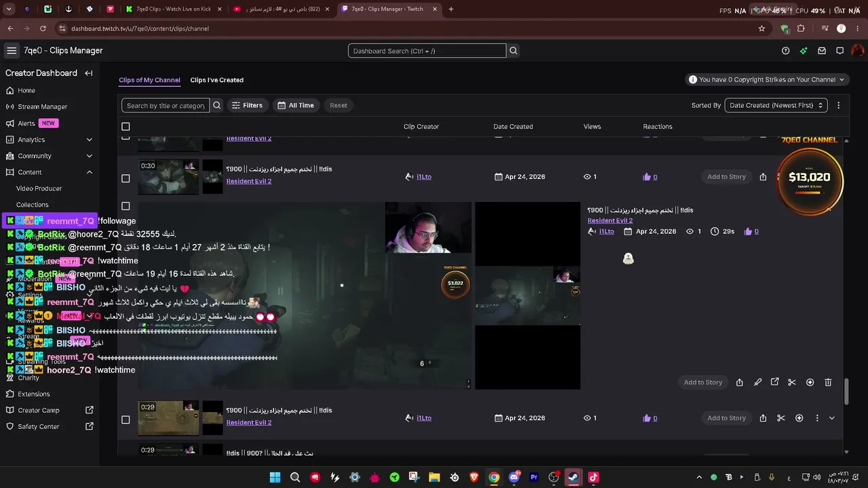Switch to Clips I've Created tab

pyautogui.click(x=217, y=80)
